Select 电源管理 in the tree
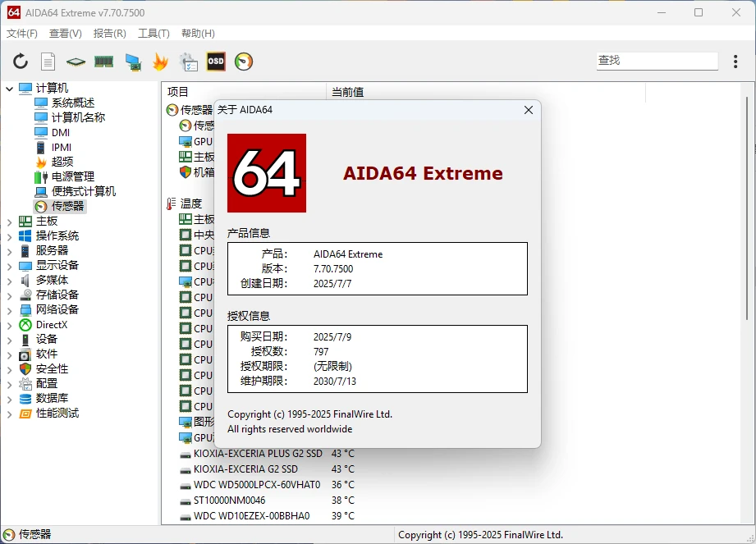This screenshot has height=544, width=756. [73, 177]
